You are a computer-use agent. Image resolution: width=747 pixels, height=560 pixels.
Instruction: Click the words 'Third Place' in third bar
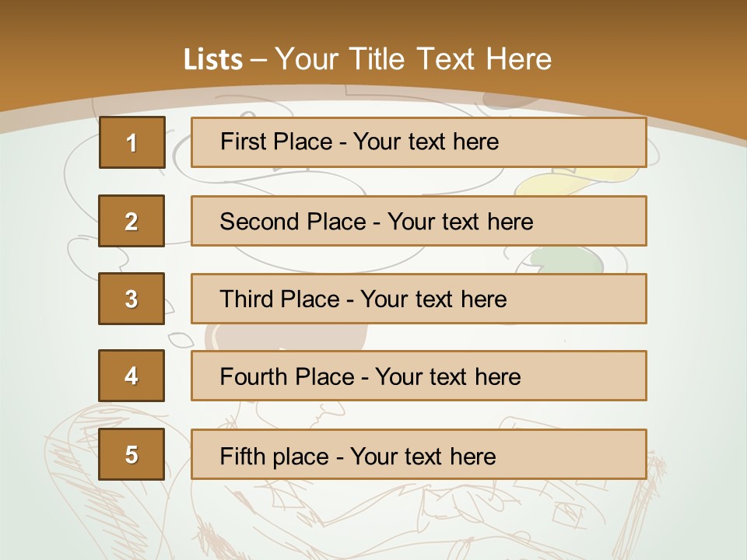(279, 299)
